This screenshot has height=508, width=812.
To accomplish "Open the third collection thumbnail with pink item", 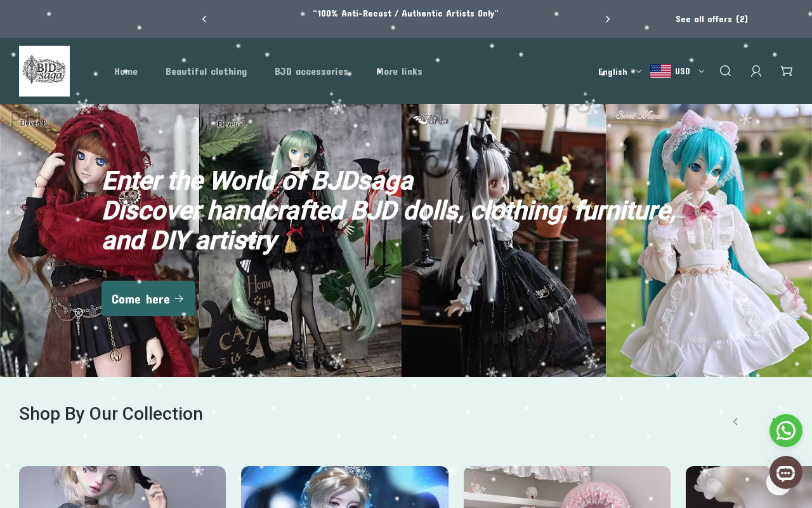I will (x=567, y=487).
